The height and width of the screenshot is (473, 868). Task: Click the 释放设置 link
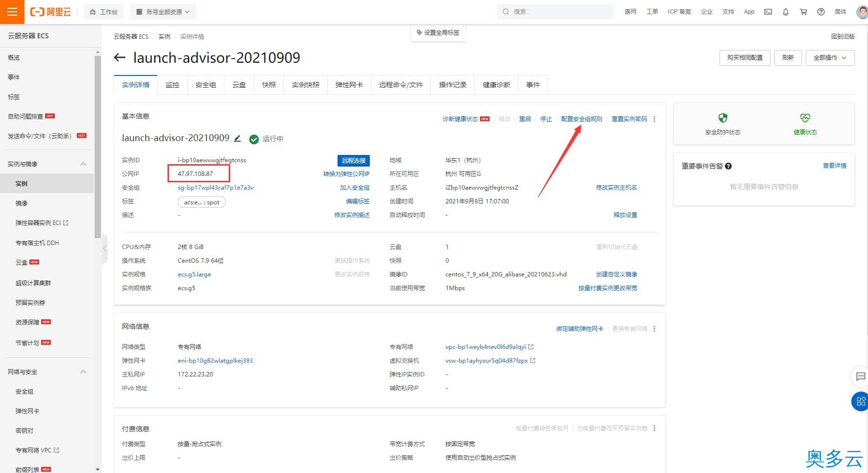coord(626,215)
